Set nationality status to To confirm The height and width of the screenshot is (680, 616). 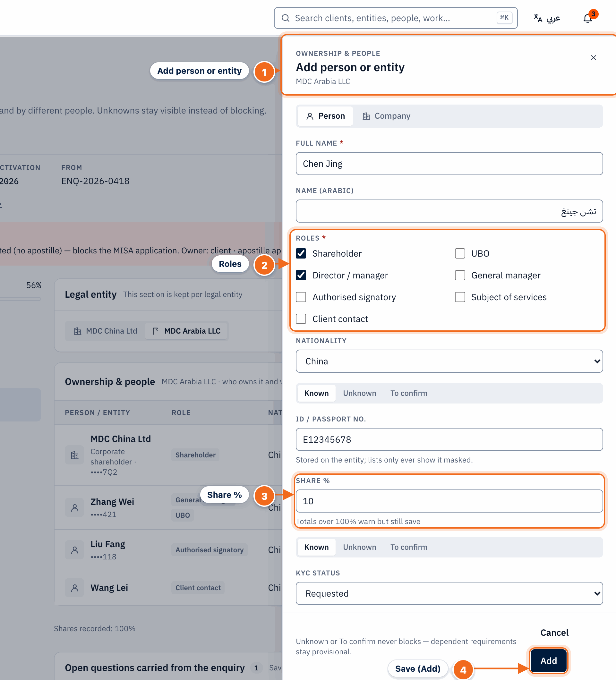coord(408,393)
